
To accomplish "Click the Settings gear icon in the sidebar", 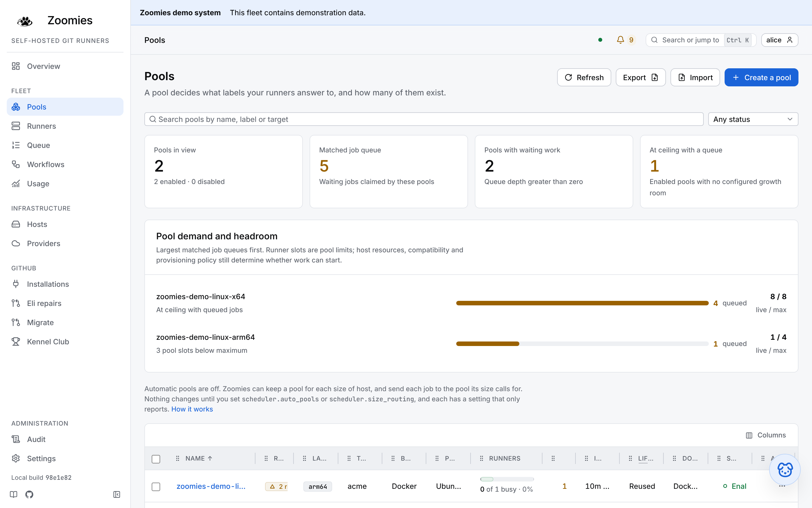I will coord(16,458).
